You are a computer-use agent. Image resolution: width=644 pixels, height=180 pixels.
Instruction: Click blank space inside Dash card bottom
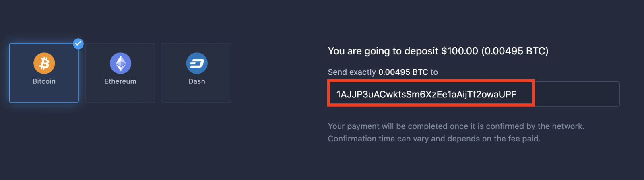pyautogui.click(x=196, y=95)
